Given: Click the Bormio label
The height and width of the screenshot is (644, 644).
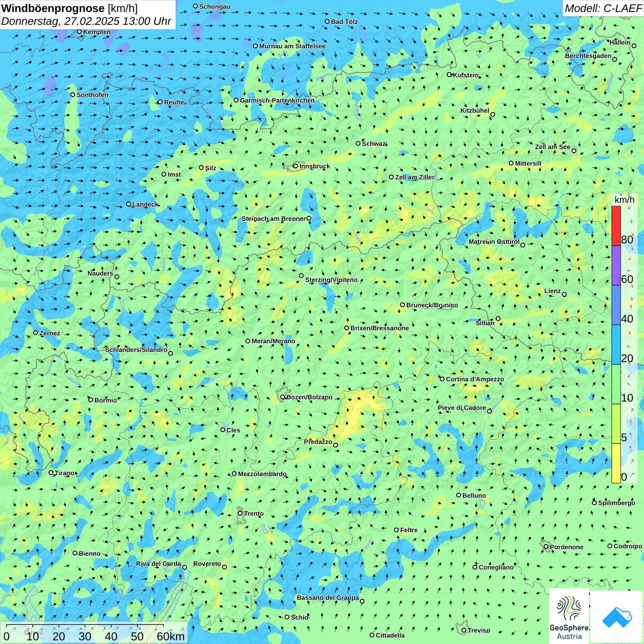Looking at the screenshot, I should point(105,400).
